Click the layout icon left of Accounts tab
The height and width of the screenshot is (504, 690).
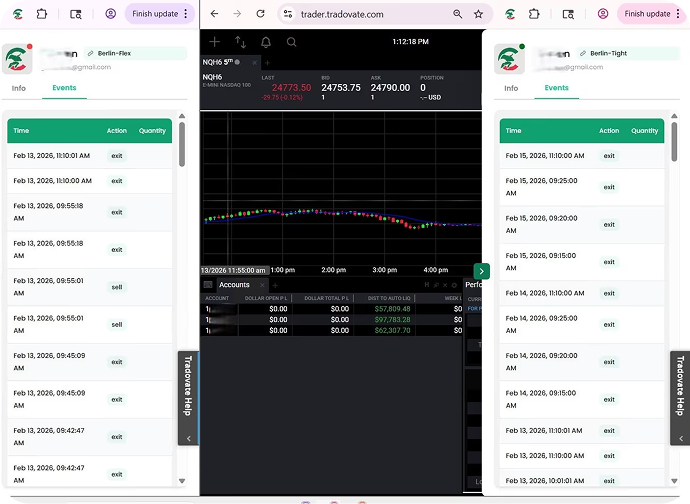[x=208, y=285]
